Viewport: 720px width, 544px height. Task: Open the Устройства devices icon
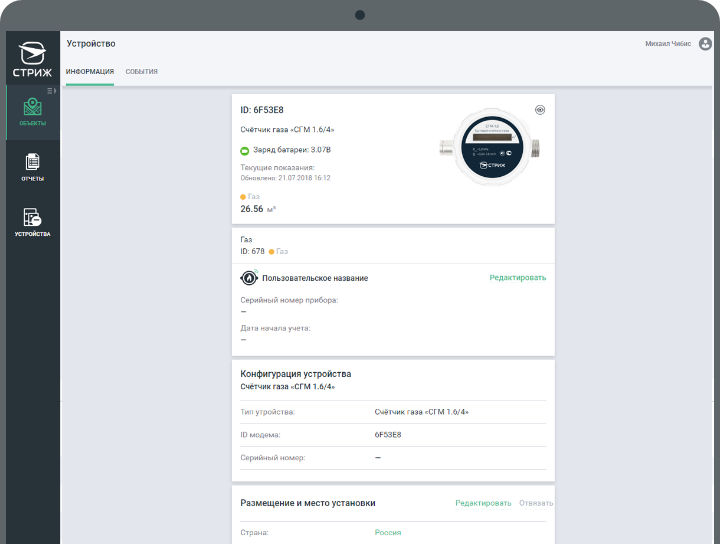33,217
